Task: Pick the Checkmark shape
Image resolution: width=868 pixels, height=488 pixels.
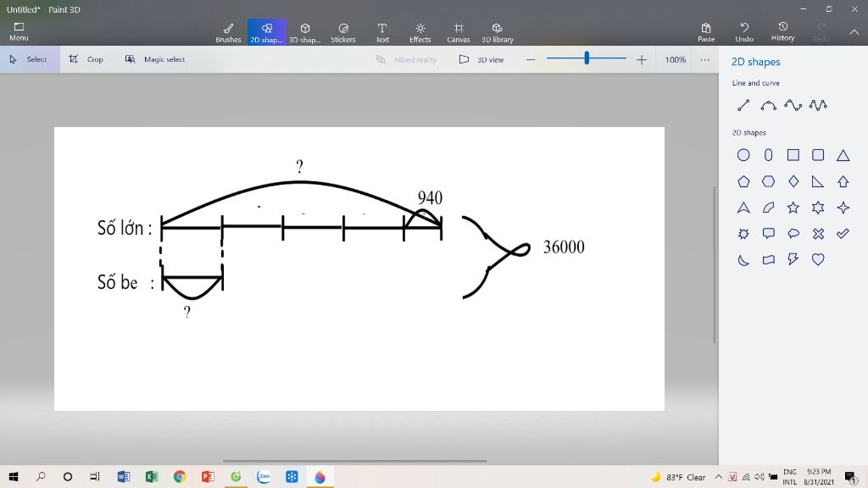Action: click(843, 234)
